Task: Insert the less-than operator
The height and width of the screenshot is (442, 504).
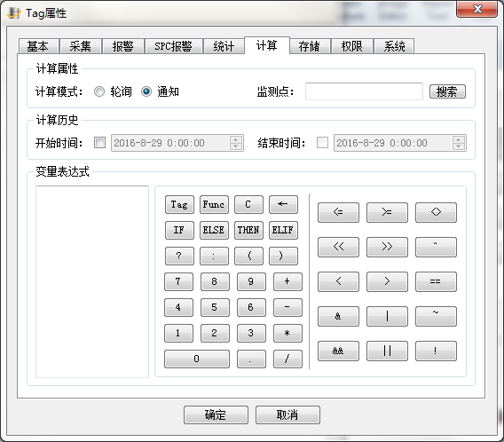Action: coord(338,281)
